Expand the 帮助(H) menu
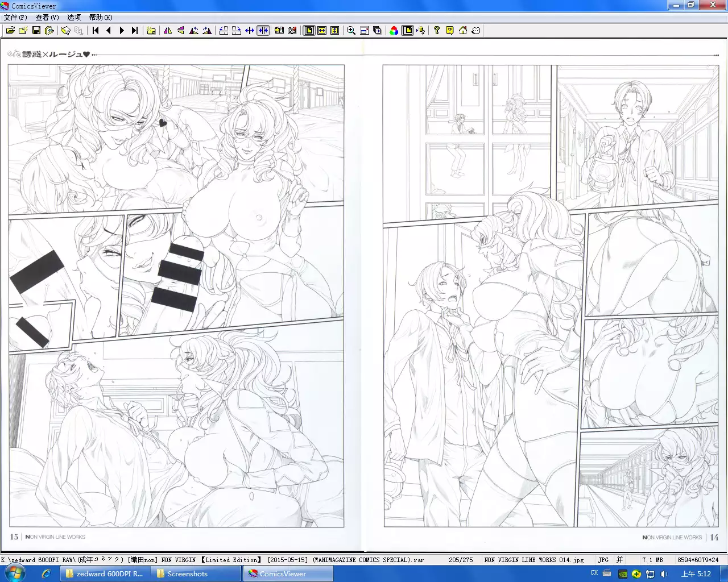The width and height of the screenshot is (728, 582). pos(101,18)
